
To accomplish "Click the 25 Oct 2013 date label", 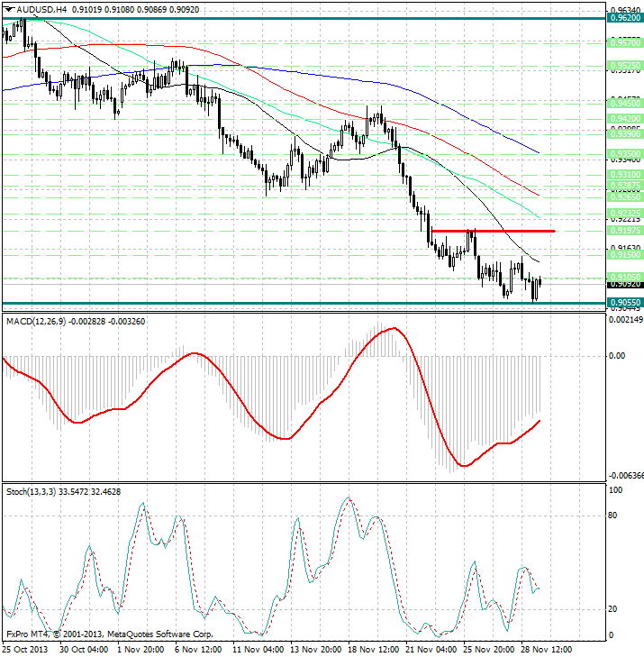I will [27, 649].
